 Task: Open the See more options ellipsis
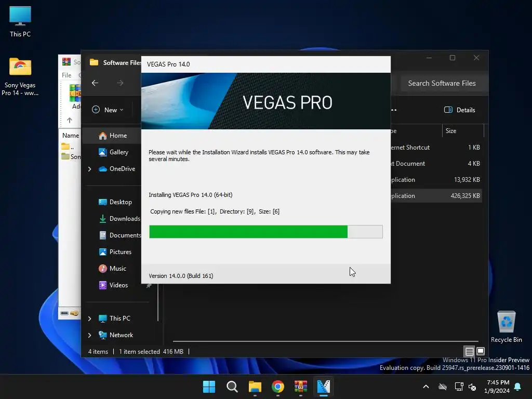click(x=394, y=110)
